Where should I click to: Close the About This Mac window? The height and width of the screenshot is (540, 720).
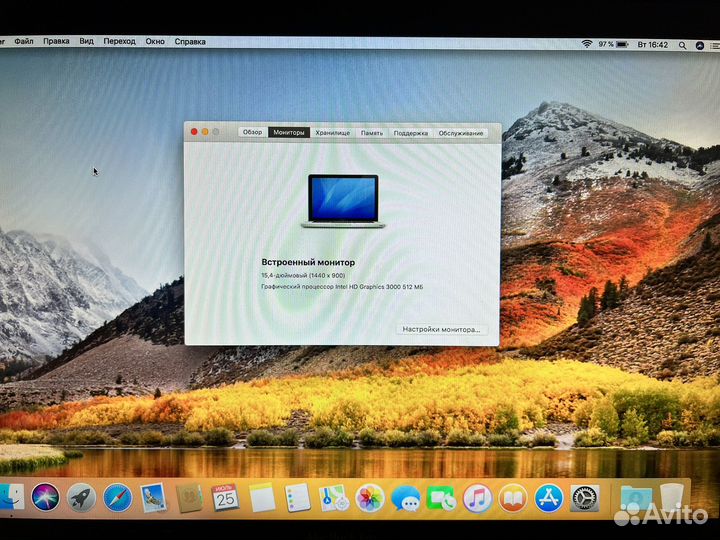tap(194, 132)
